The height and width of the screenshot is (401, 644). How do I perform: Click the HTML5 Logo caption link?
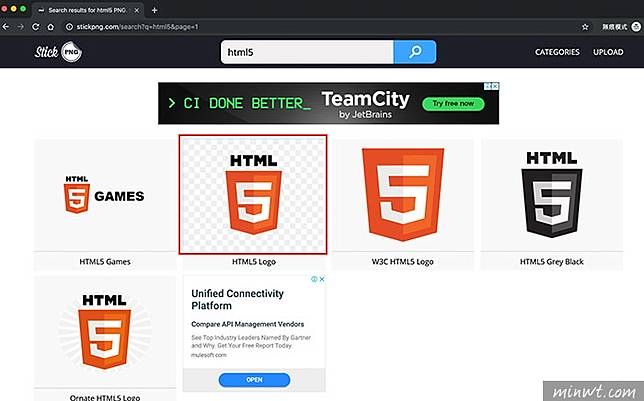pyautogui.click(x=254, y=262)
